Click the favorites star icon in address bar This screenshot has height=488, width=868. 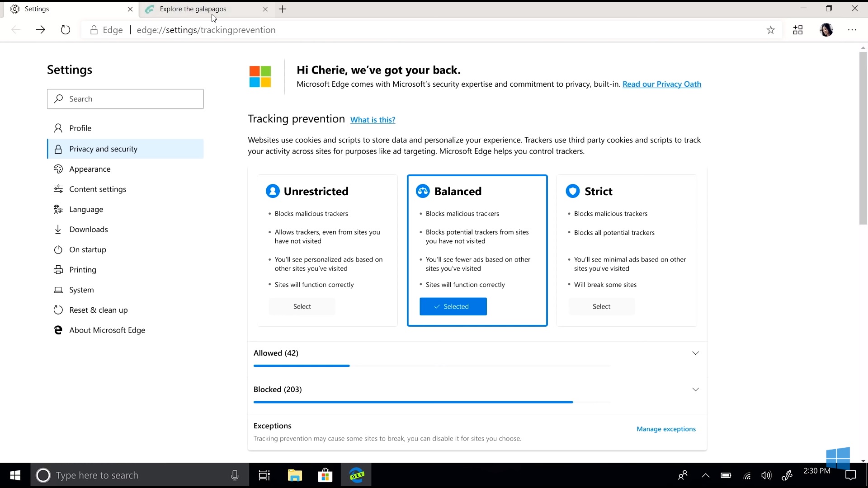771,30
